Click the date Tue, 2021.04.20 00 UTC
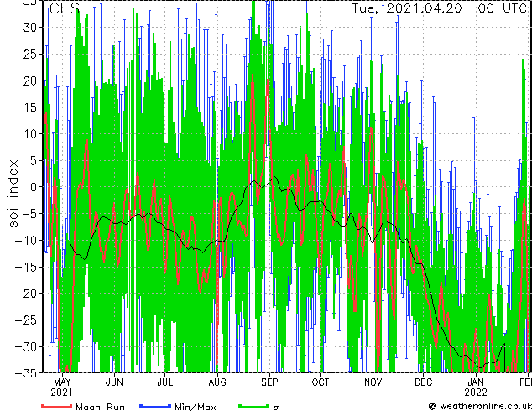Image resolution: width=532 pixels, height=411 pixels. click(x=440, y=8)
